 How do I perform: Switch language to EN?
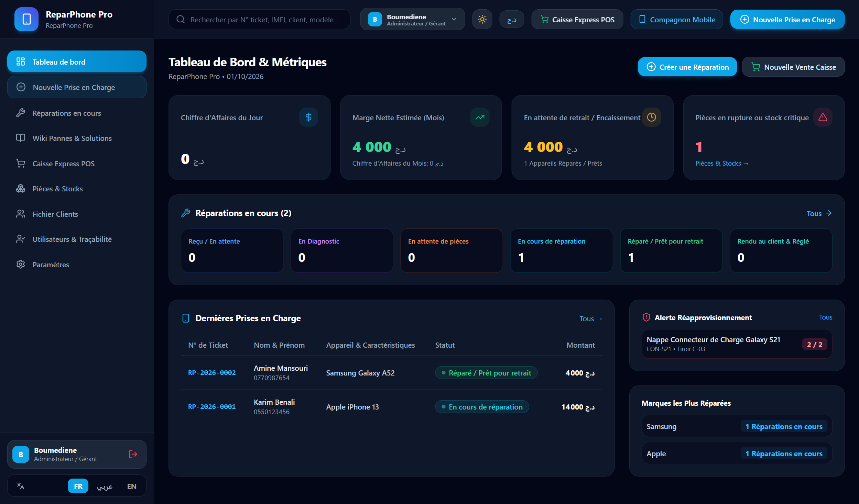click(x=132, y=486)
